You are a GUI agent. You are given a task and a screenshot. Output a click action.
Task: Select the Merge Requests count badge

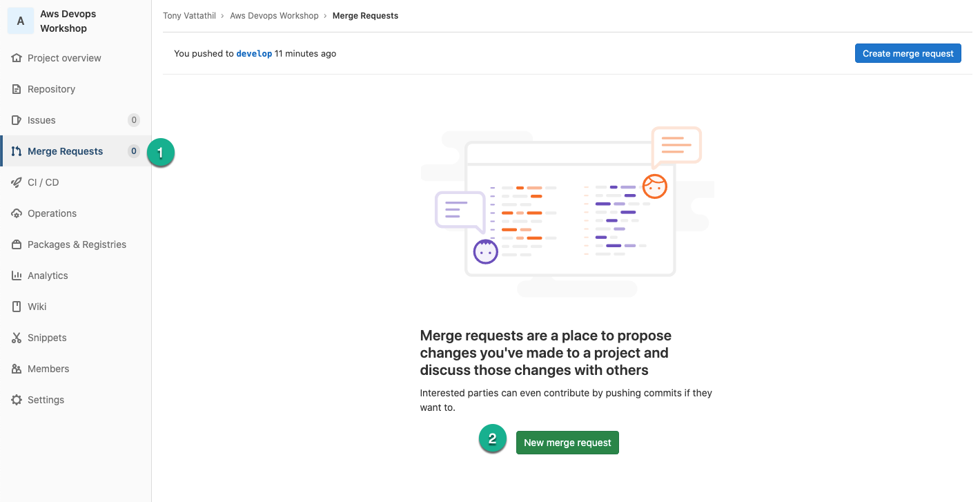coord(134,151)
